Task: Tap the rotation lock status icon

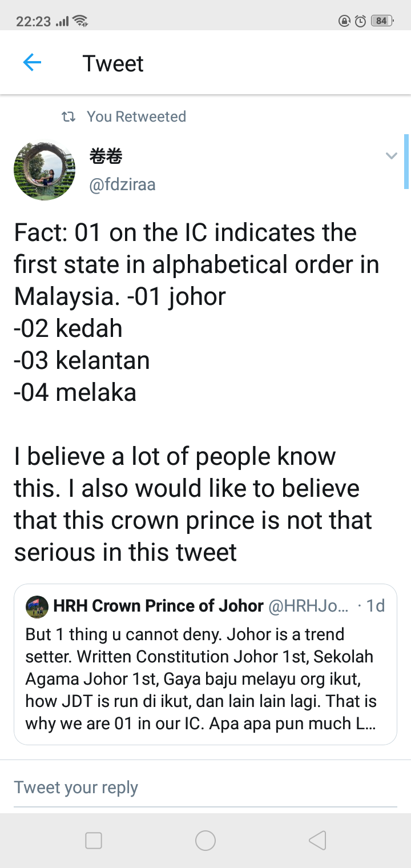Action: pos(344,21)
